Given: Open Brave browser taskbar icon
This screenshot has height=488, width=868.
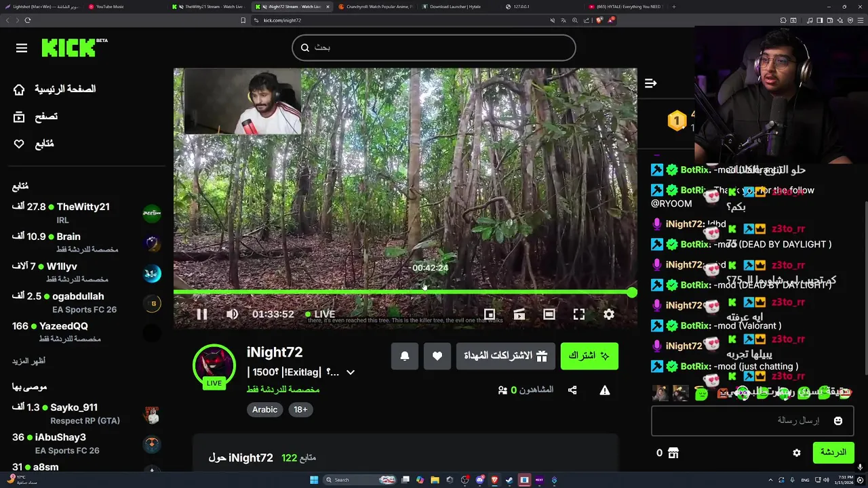Looking at the screenshot, I should click(x=494, y=480).
